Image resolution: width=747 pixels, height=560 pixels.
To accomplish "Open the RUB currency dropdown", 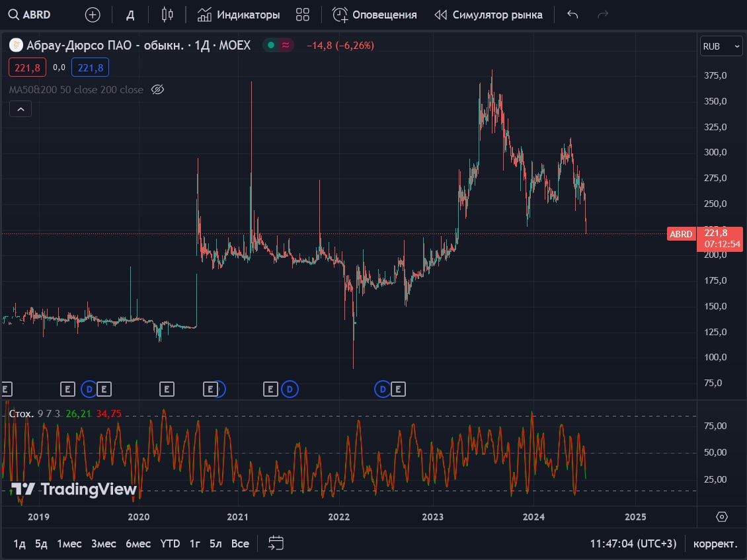I will (x=721, y=46).
